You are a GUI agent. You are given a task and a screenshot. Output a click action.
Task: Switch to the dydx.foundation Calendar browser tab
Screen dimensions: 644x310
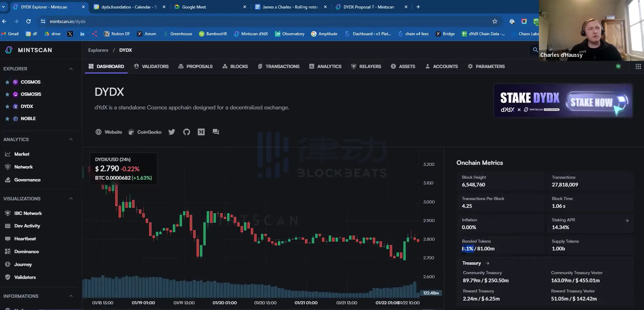(129, 7)
